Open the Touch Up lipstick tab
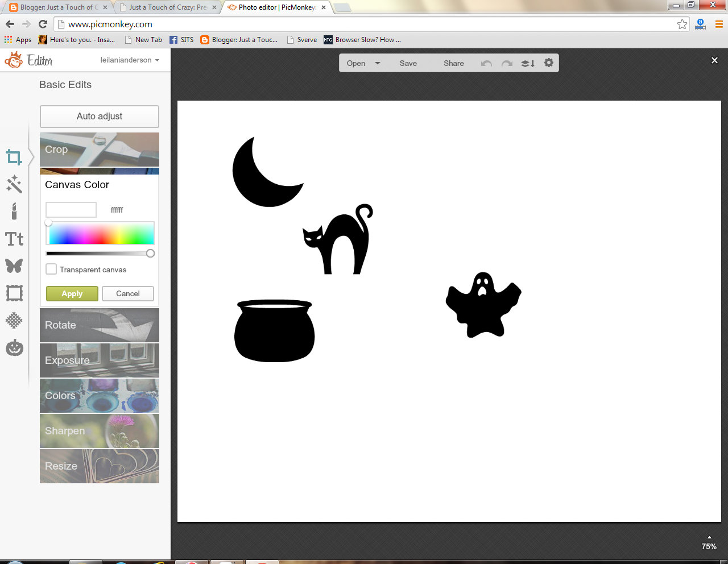The image size is (728, 564). tap(14, 211)
